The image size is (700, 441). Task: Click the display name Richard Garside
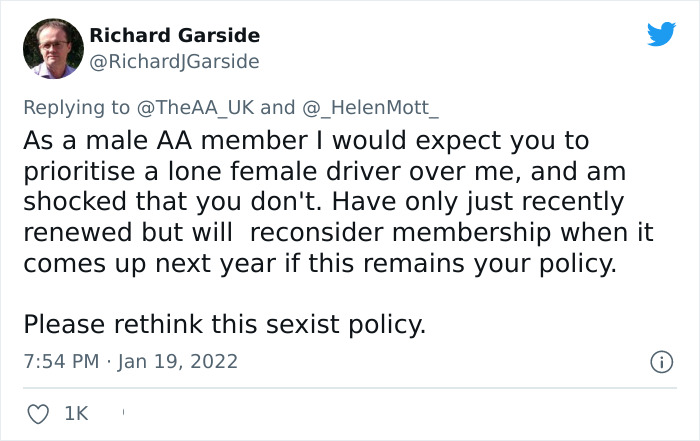click(174, 35)
